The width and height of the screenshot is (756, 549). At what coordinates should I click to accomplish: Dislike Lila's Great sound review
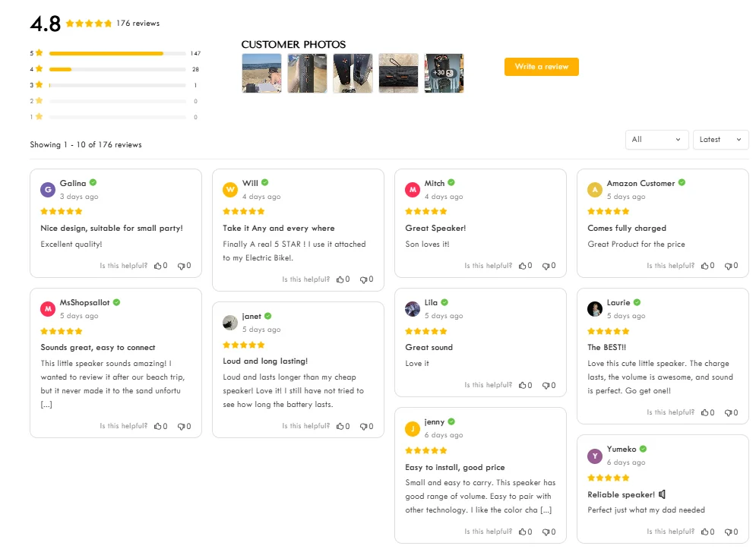(x=546, y=385)
